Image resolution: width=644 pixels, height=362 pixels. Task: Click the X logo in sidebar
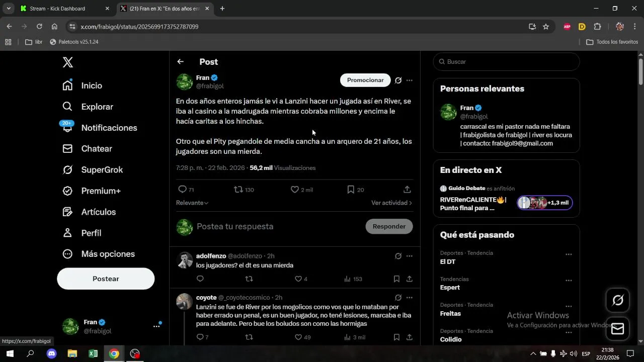point(68,62)
